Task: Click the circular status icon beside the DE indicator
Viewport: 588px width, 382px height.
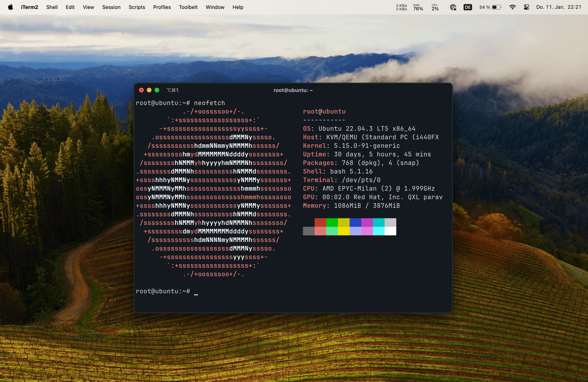Action: (x=453, y=7)
